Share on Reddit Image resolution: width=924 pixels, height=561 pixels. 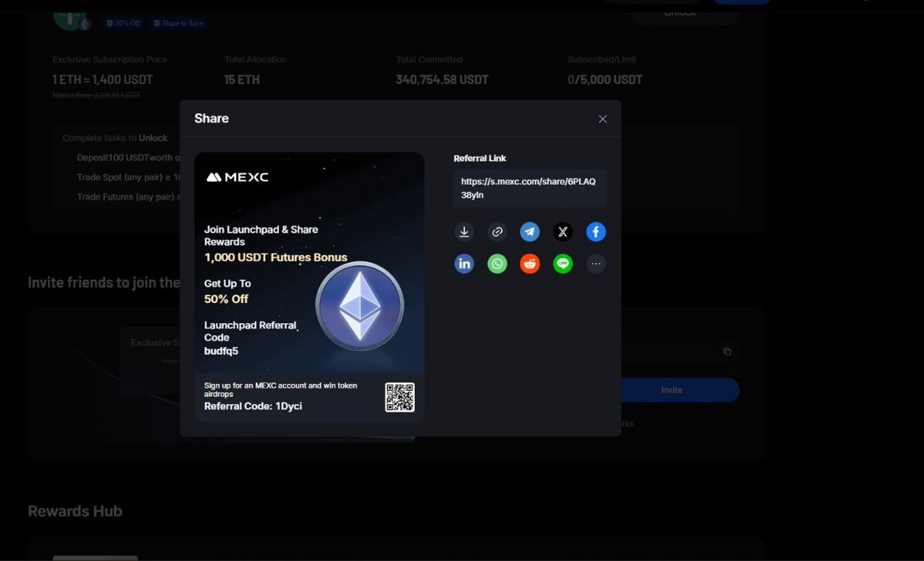point(530,264)
